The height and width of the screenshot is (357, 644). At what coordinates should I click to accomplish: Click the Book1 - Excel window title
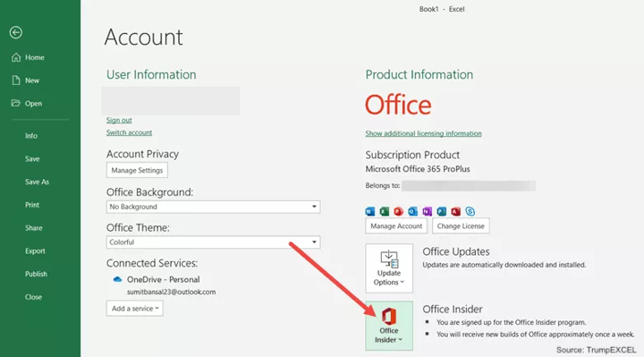(x=442, y=9)
